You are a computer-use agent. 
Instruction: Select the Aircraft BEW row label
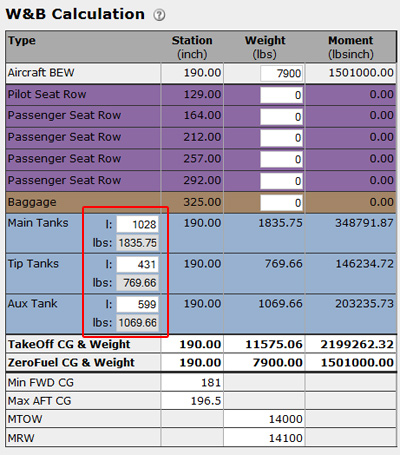[41, 73]
